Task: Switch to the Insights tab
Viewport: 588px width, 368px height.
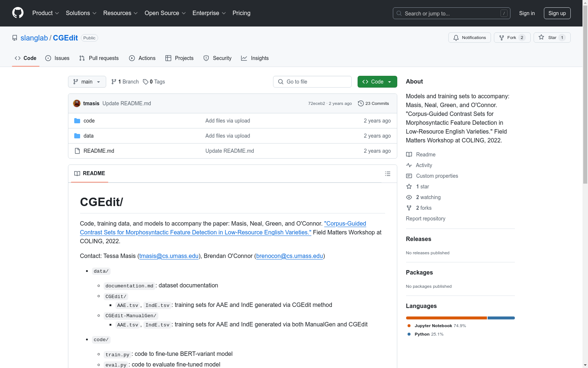Action: click(x=255, y=58)
